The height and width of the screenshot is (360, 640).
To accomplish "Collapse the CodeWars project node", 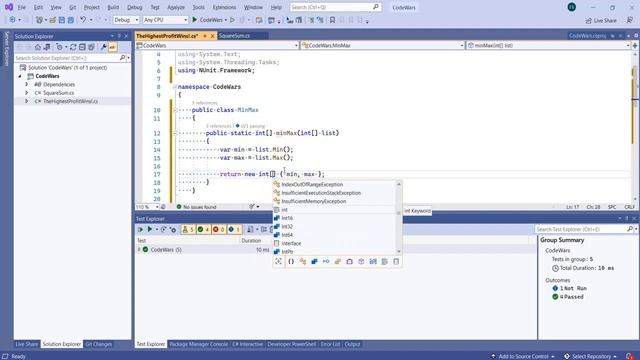I will click(x=20, y=76).
